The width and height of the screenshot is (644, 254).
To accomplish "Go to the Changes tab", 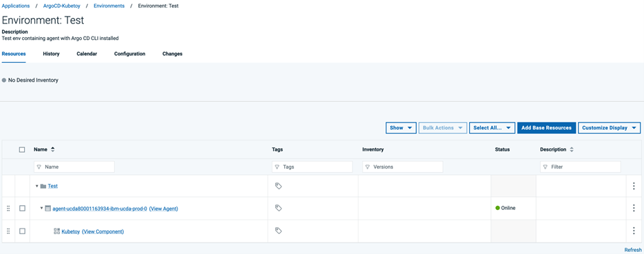I will pos(172,54).
